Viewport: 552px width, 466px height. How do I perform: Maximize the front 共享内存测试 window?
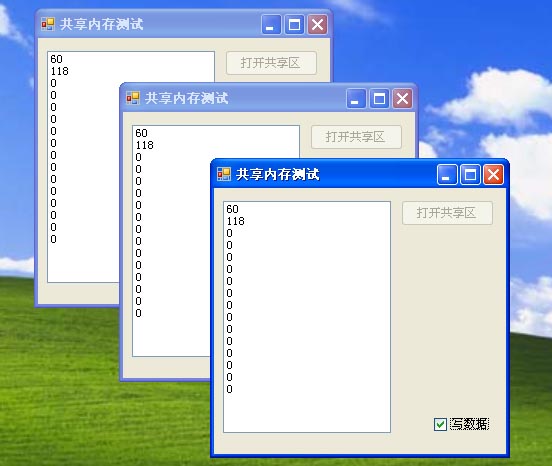pyautogui.click(x=470, y=175)
